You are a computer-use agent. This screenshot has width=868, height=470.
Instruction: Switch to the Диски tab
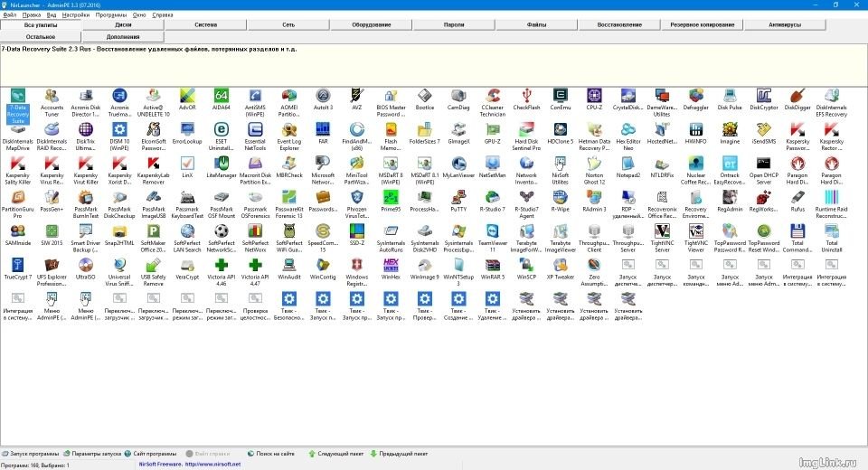[123, 25]
